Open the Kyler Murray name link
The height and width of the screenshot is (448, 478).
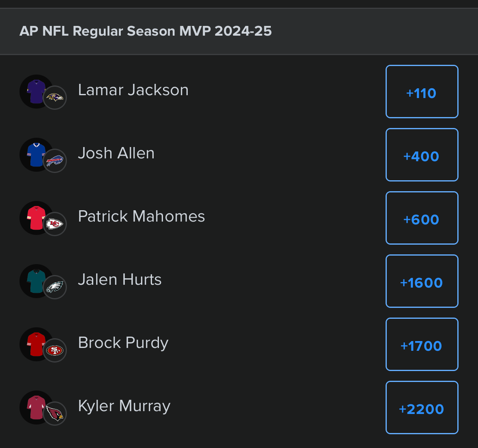(x=124, y=406)
